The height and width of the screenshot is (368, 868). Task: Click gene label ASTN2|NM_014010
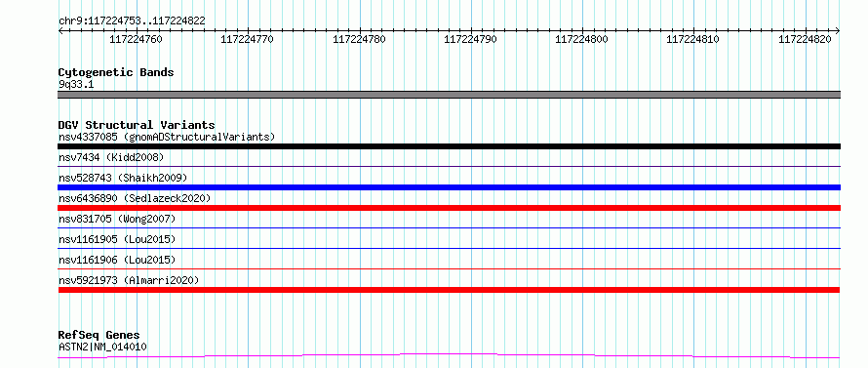[102, 347]
